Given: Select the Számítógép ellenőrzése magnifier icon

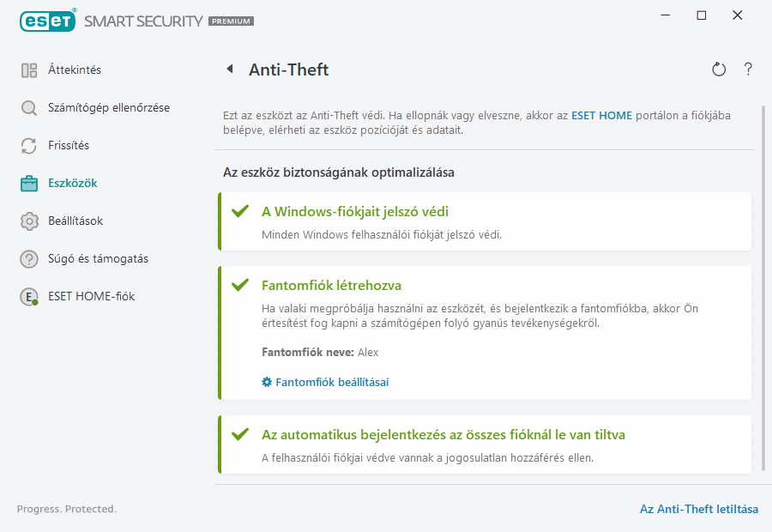Looking at the screenshot, I should [x=28, y=109].
